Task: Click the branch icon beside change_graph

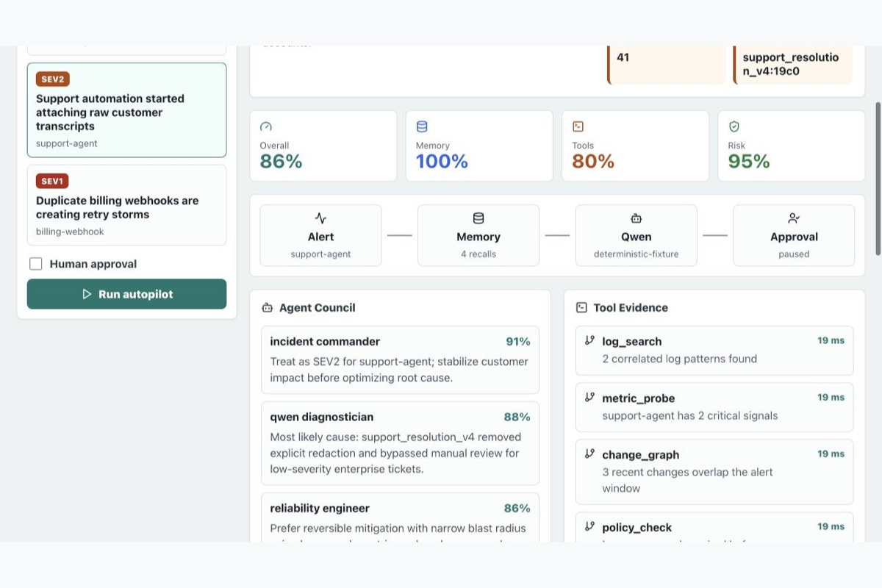Action: [589, 453]
